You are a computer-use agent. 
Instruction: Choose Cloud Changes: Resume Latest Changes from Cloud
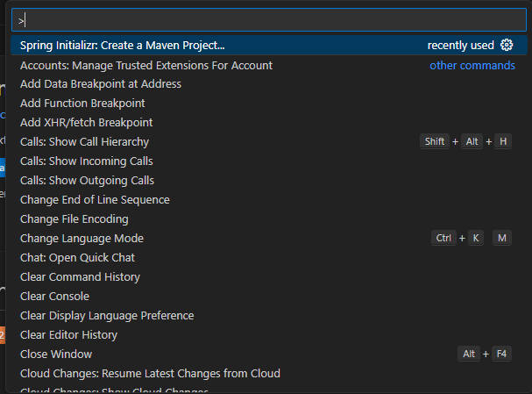click(x=269, y=374)
